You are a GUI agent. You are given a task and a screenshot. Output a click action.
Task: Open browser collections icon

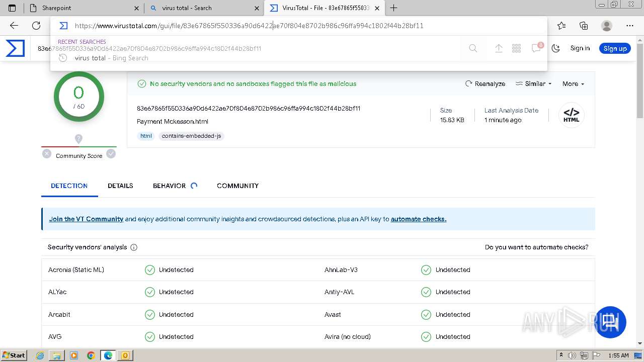tap(584, 26)
